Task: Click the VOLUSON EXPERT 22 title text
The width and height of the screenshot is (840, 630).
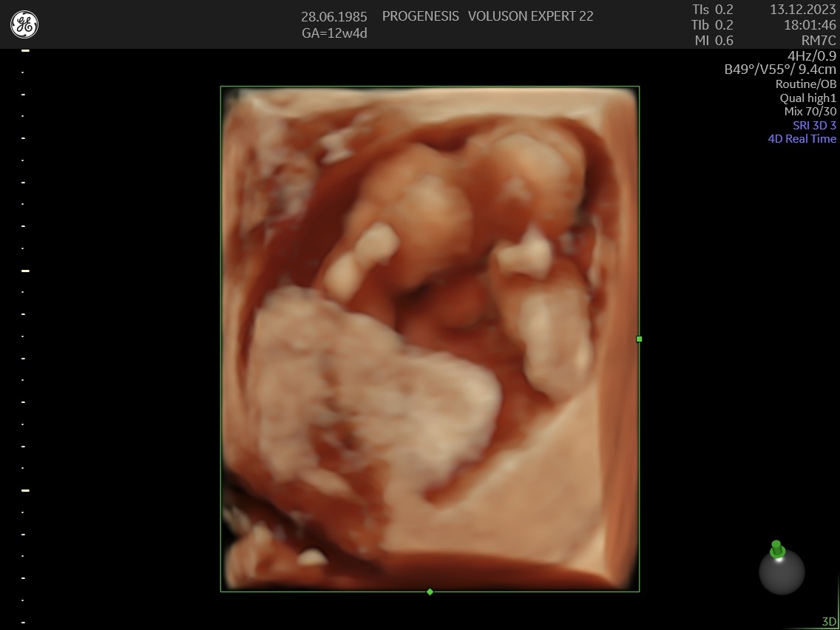Action: point(530,16)
